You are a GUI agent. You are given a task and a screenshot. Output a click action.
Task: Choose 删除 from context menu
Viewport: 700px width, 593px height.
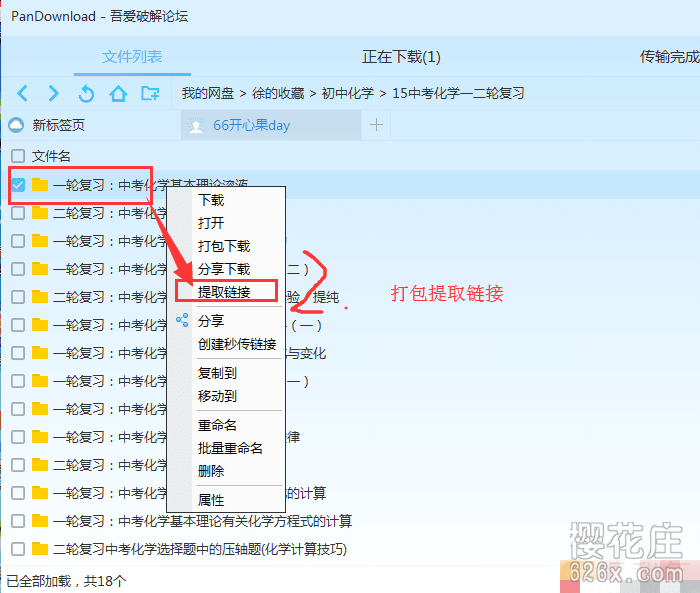[x=211, y=471]
